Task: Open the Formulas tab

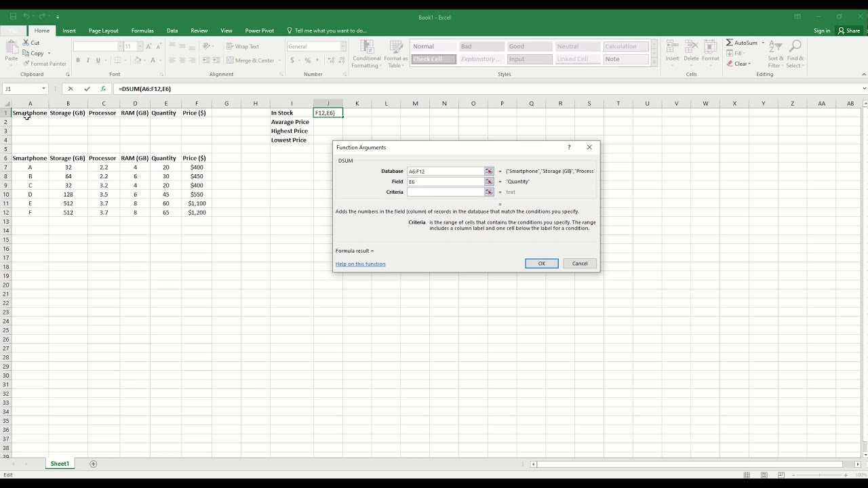Action: click(x=142, y=30)
